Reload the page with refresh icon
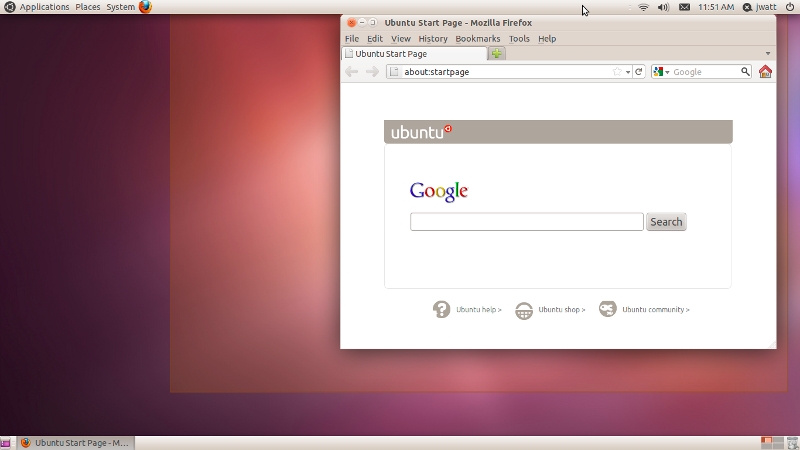This screenshot has height=450, width=800. [639, 72]
